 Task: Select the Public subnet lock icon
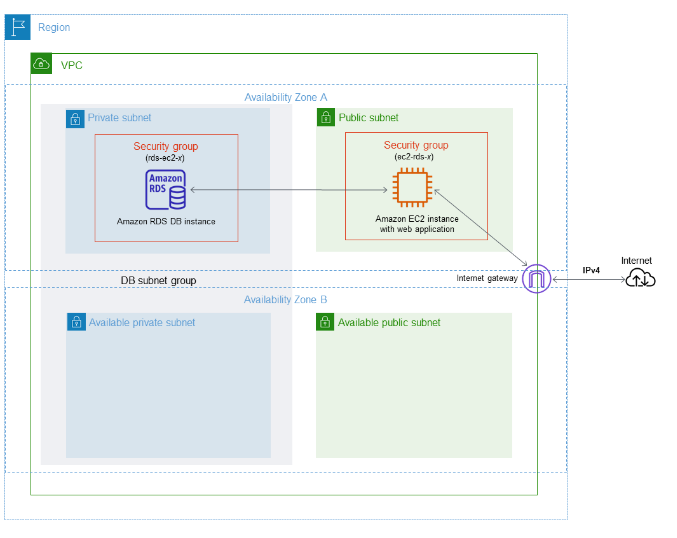click(x=326, y=117)
